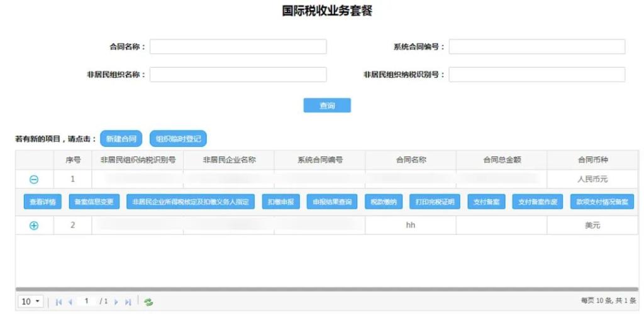
Task: Click the previous page arrow icon
Action: (x=70, y=302)
